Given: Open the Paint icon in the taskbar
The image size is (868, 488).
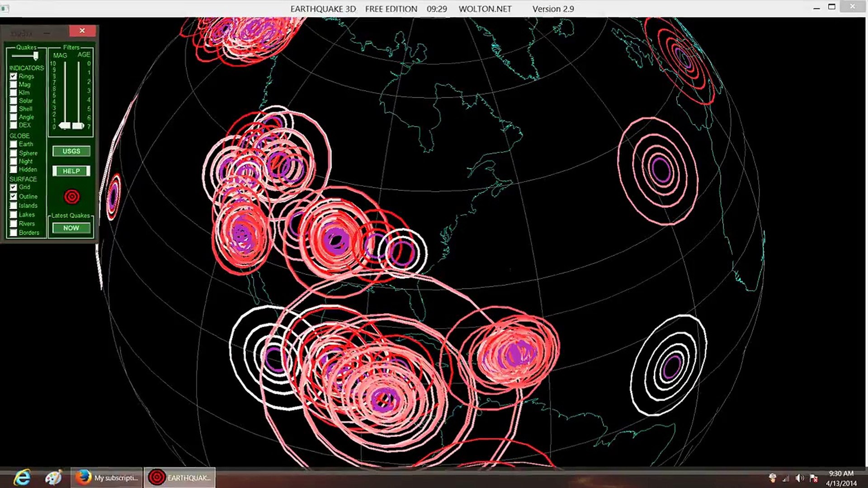Looking at the screenshot, I should (53, 478).
